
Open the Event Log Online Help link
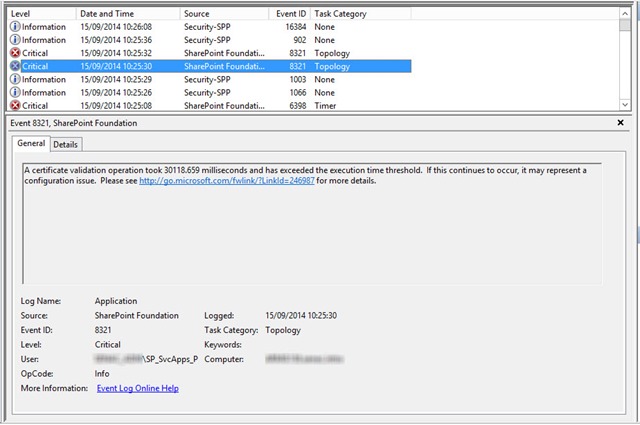[x=138, y=388]
